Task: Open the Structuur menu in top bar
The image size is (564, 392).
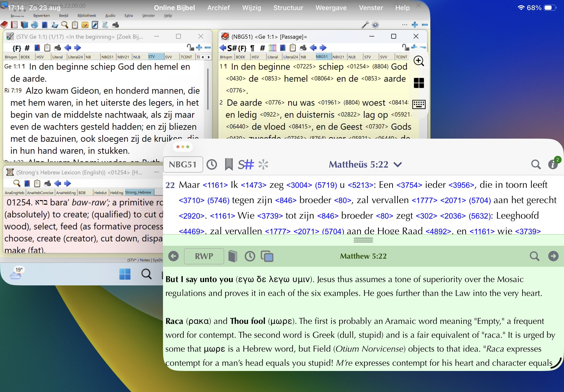Action: click(288, 8)
